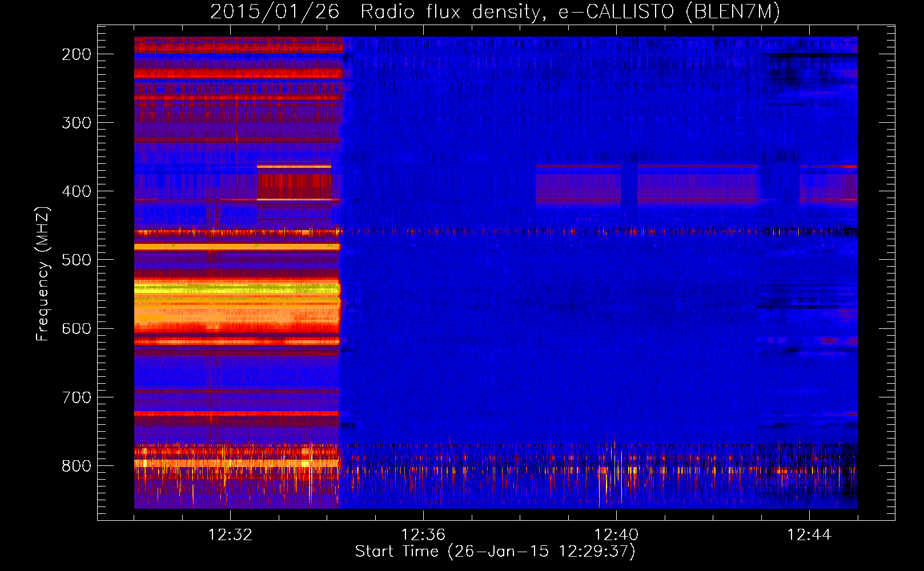Screen dimensions: 924x571
Task: Click the 12:44 time tick label
Action: (809, 535)
